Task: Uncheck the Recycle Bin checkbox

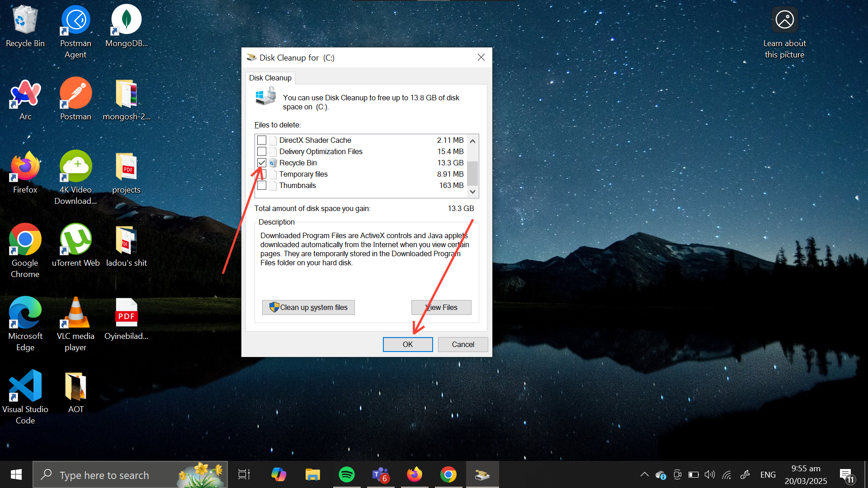Action: click(262, 163)
